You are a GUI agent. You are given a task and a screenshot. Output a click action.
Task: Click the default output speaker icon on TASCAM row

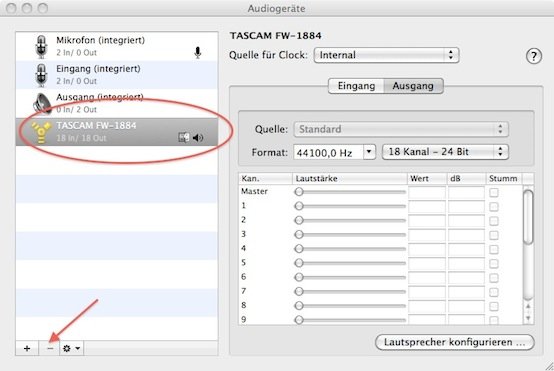click(x=198, y=137)
